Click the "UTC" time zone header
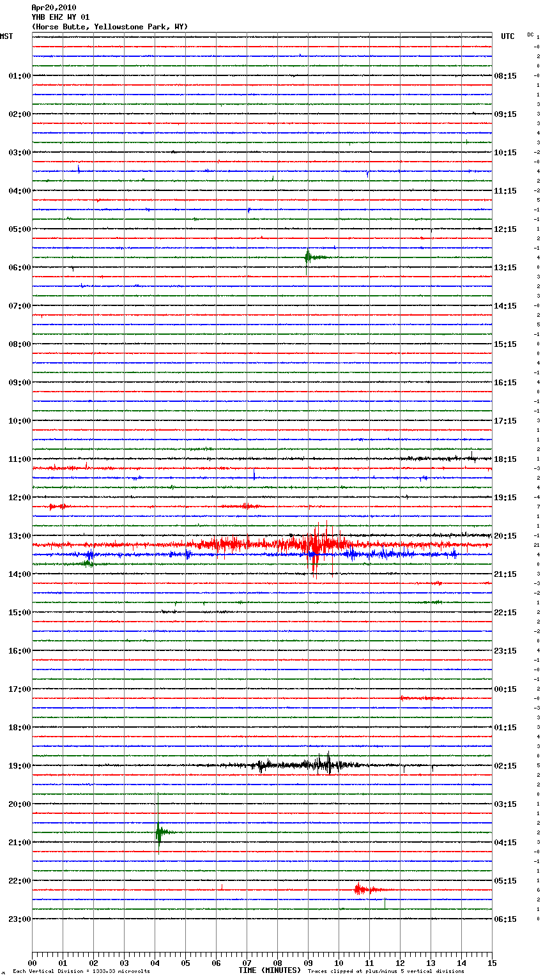This screenshot has width=543, height=980. pos(508,36)
